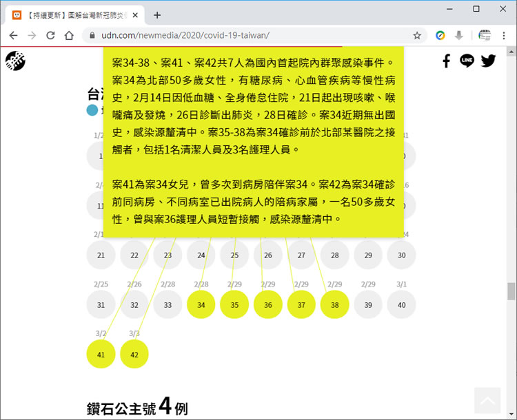Click the page's vertical scrollbar thumb
This screenshot has height=420, width=517.
(511, 291)
